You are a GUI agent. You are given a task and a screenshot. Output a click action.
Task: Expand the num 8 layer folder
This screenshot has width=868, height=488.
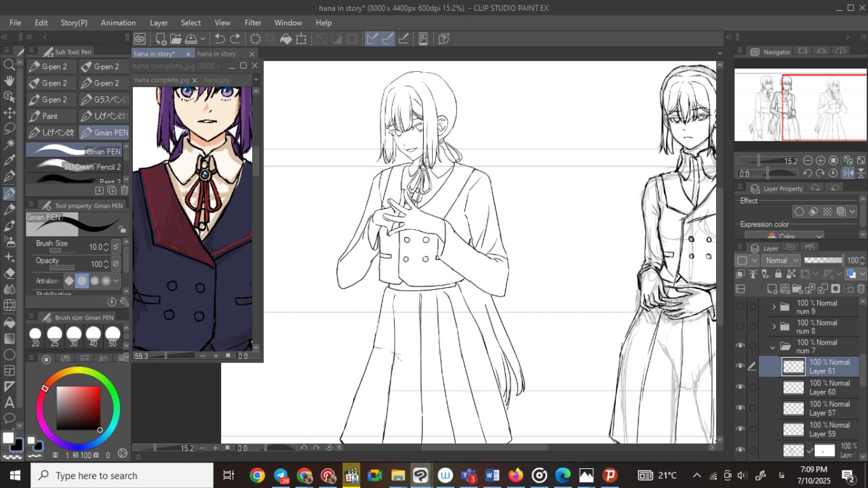point(773,327)
